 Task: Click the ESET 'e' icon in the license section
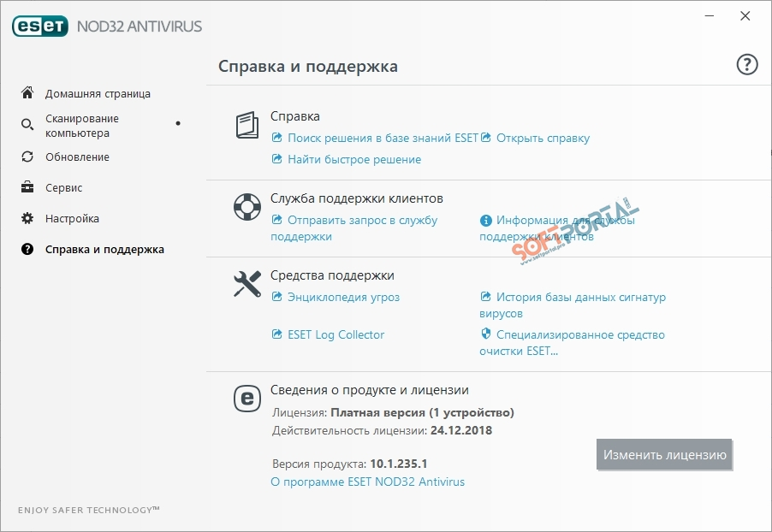247,398
